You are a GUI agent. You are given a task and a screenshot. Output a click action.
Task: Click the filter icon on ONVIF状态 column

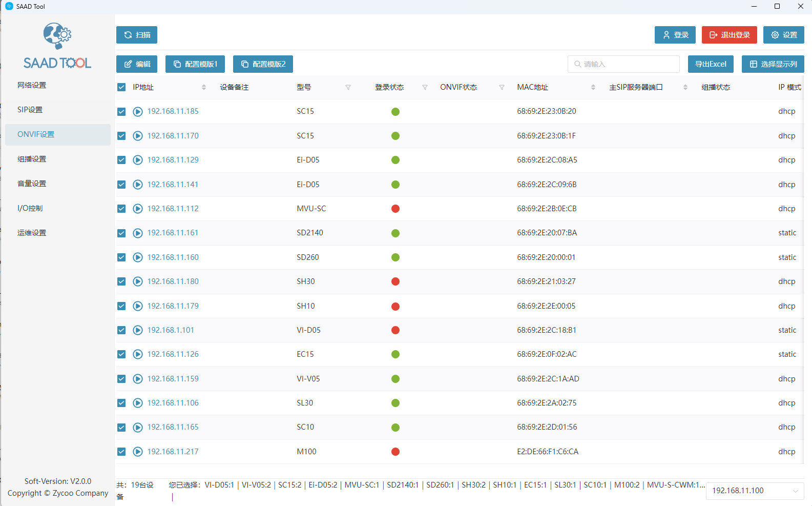(x=502, y=87)
